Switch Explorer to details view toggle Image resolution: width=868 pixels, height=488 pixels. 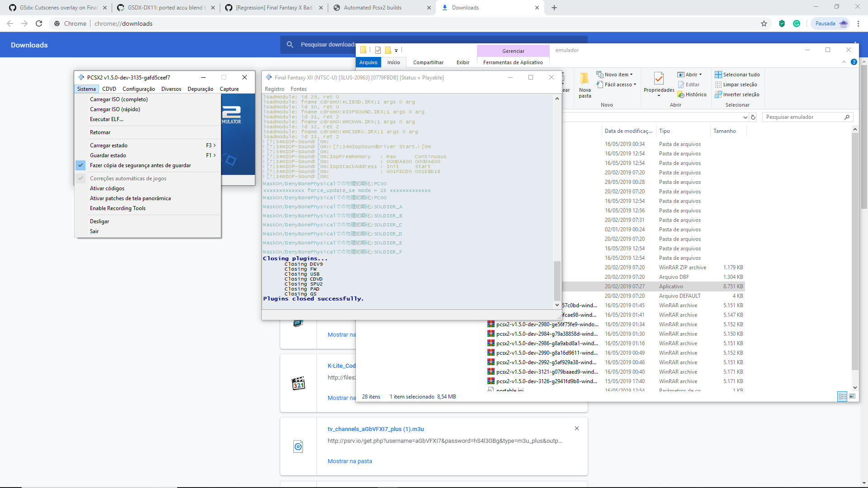coord(842,396)
